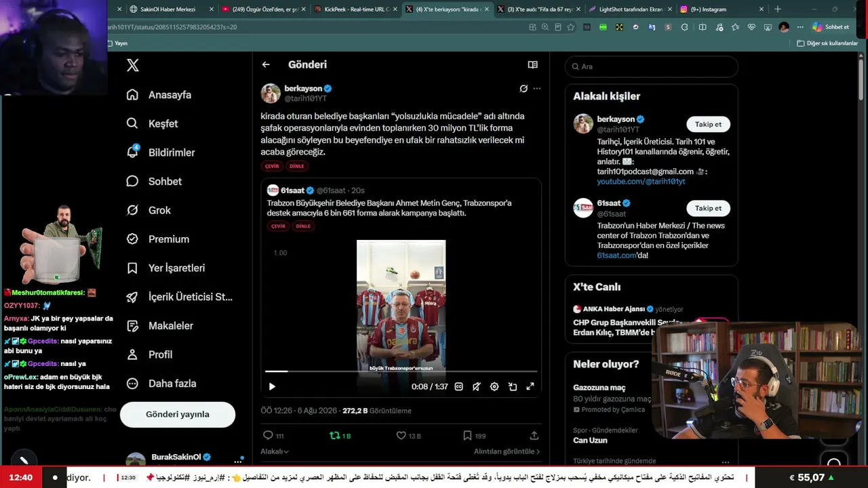Viewport: 868px width, 488px height.
Task: Open Bildirimler in the sidebar
Action: pos(161,152)
